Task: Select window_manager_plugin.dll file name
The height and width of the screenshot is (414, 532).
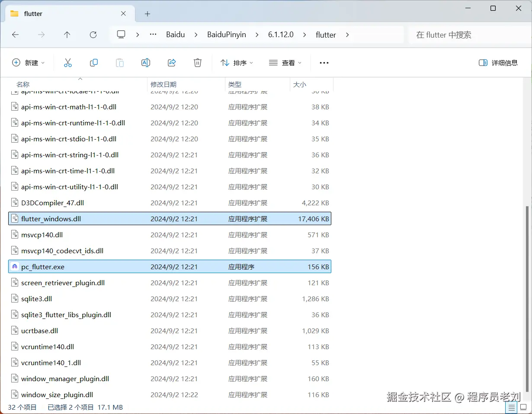Action: 65,379
